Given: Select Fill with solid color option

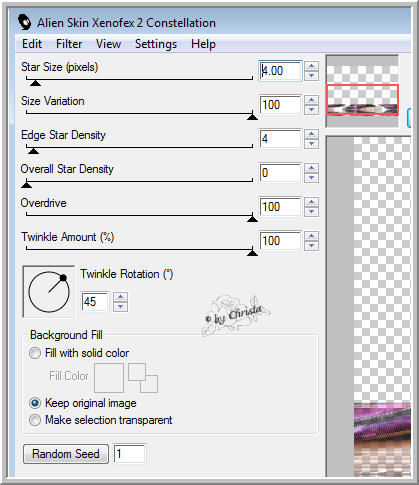Looking at the screenshot, I should [x=35, y=353].
